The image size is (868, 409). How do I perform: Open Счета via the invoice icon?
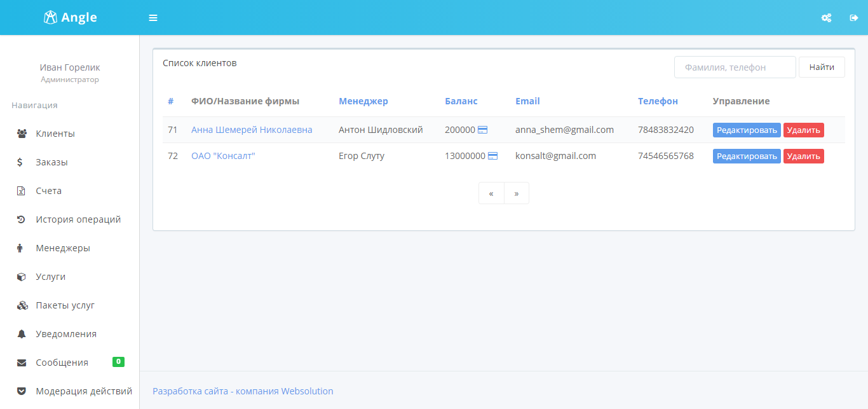pos(20,190)
